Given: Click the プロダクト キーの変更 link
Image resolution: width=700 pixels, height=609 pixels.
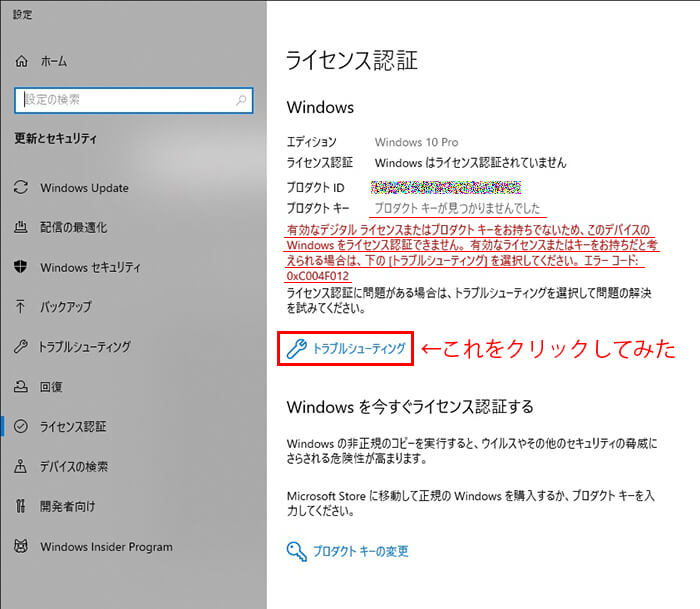Looking at the screenshot, I should click(x=360, y=551).
